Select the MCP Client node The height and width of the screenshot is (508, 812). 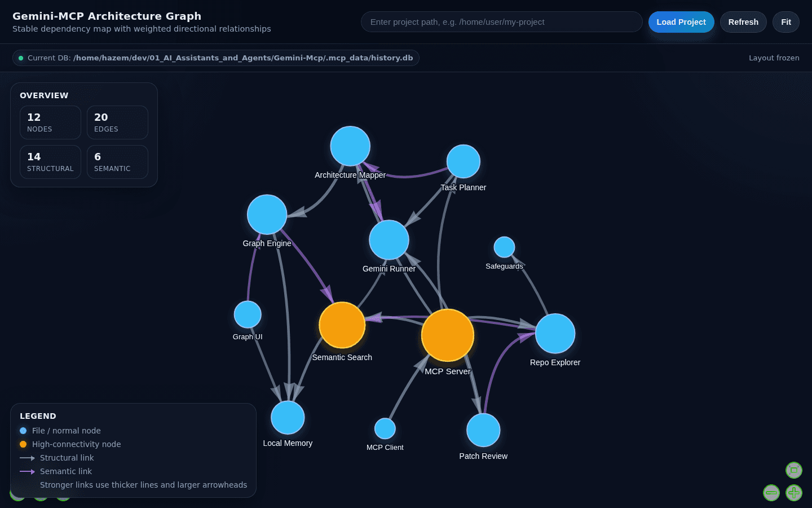pos(385,428)
